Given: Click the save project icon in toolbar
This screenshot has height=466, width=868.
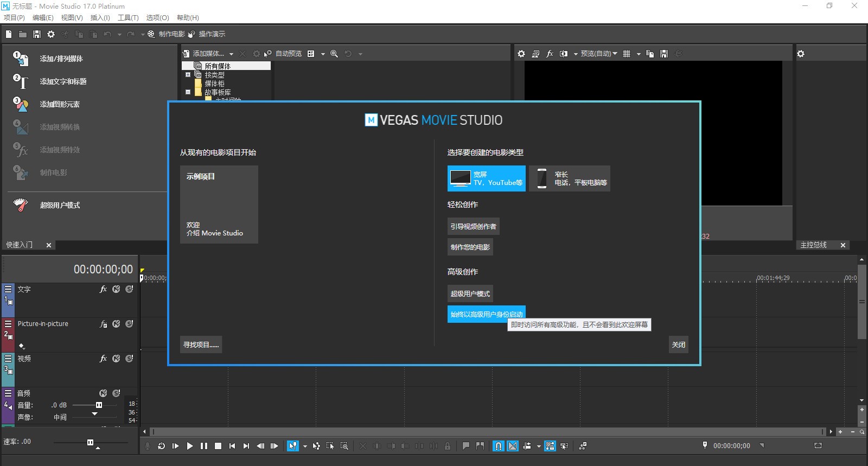Looking at the screenshot, I should [37, 34].
